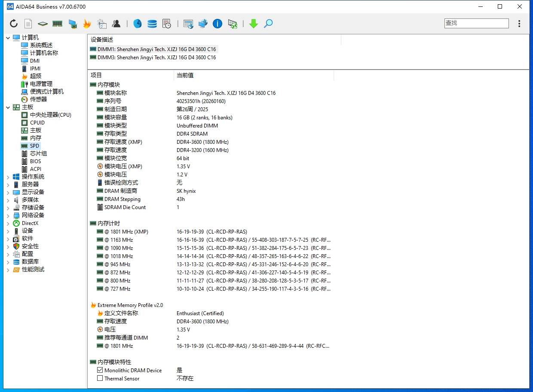Image resolution: width=533 pixels, height=392 pixels.
Task: Open 内存 page in the tree
Action: pyautogui.click(x=36, y=138)
